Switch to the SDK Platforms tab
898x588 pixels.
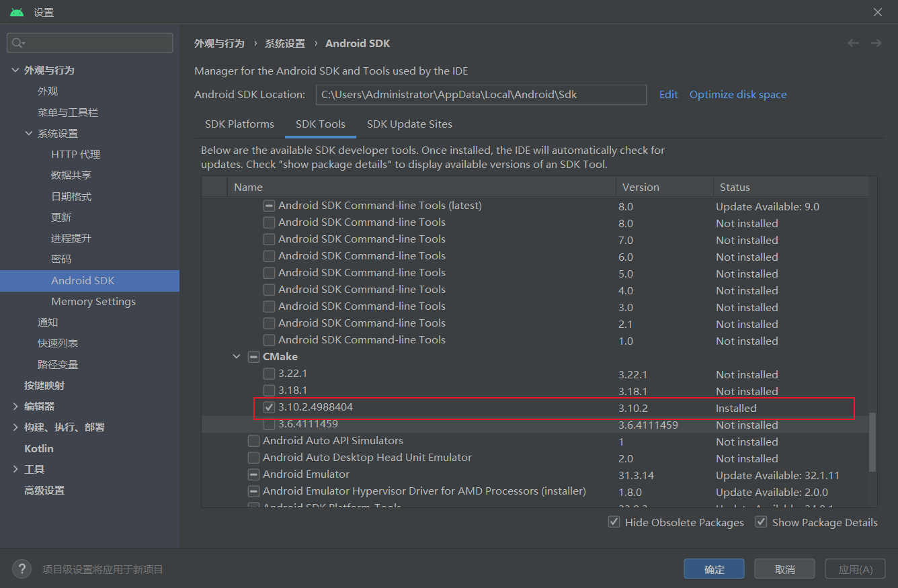point(239,124)
